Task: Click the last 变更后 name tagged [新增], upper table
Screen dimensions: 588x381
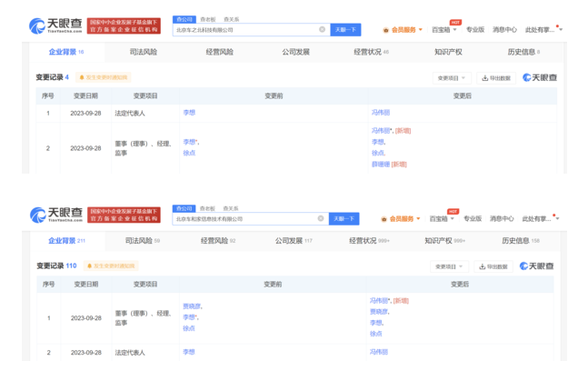Action: pos(381,165)
